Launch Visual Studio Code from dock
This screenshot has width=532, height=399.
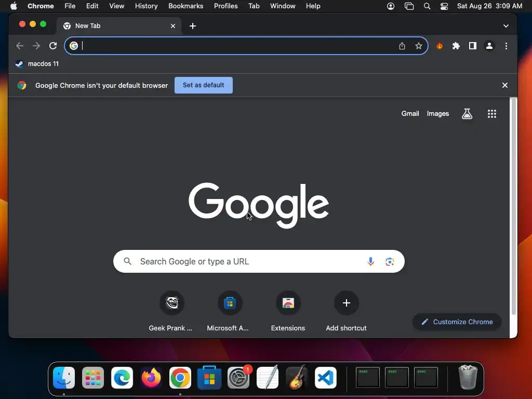[326, 378]
